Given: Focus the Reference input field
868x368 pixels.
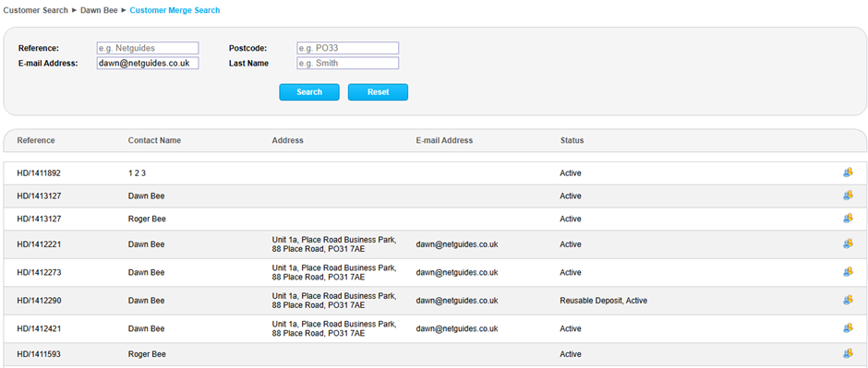Looking at the screenshot, I should [x=147, y=48].
